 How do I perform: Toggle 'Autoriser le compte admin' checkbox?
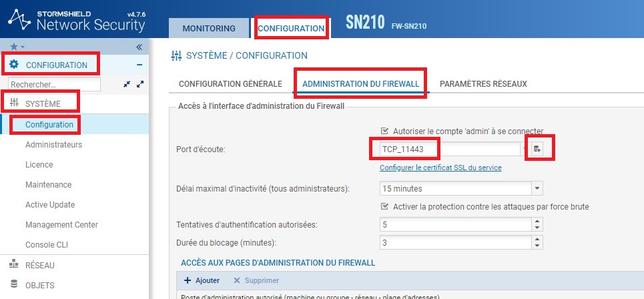384,131
